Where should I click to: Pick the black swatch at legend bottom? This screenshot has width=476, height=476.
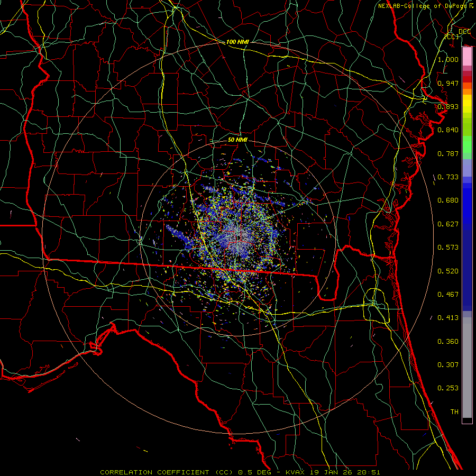pos(467,420)
